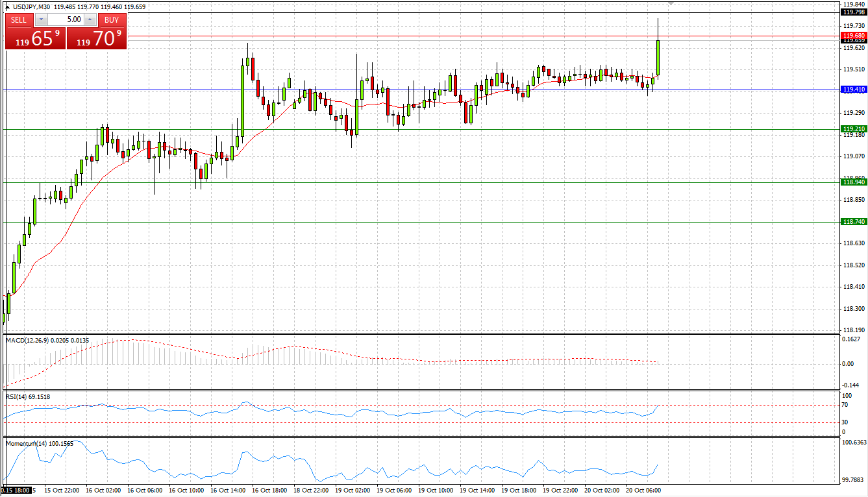Screen dimensions: 868x497
Task: Click the 19 Oct 06:00 time axis label
Action: (x=394, y=491)
